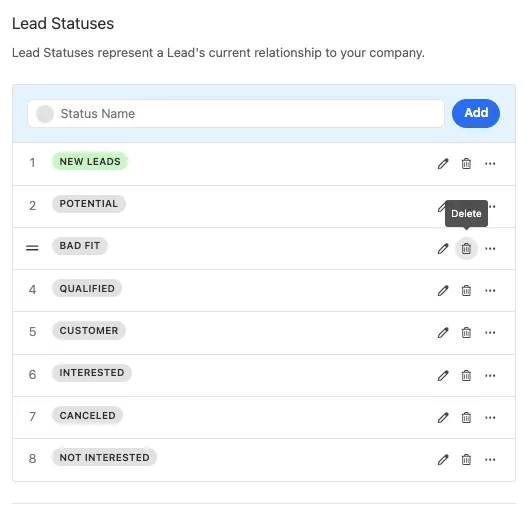Delete the NEW LEADS status
This screenshot has height=507, width=531.
466,164
